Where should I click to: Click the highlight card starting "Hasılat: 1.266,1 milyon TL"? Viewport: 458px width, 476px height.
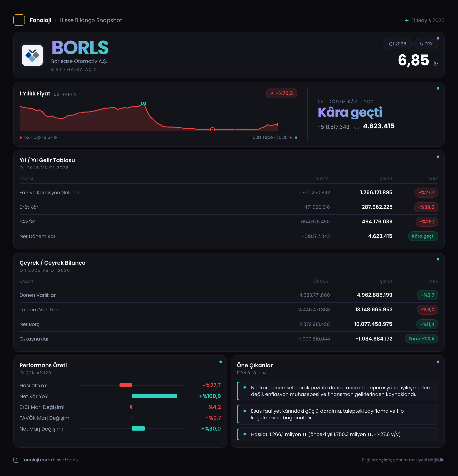tap(337, 434)
